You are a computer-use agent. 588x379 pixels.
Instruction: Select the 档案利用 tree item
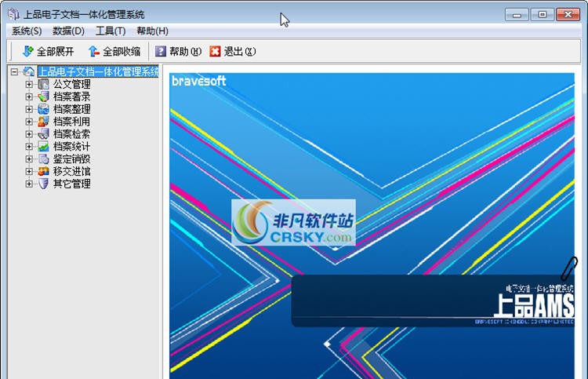[x=71, y=122]
